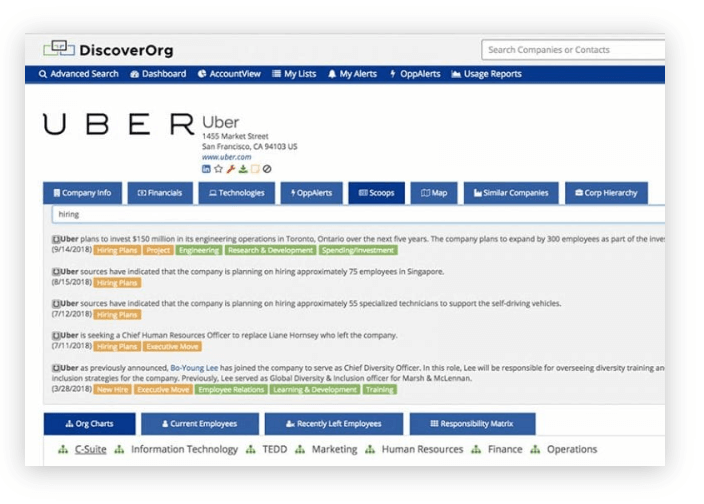Open the Marketing org chart
704x504 pixels.
pyautogui.click(x=334, y=449)
